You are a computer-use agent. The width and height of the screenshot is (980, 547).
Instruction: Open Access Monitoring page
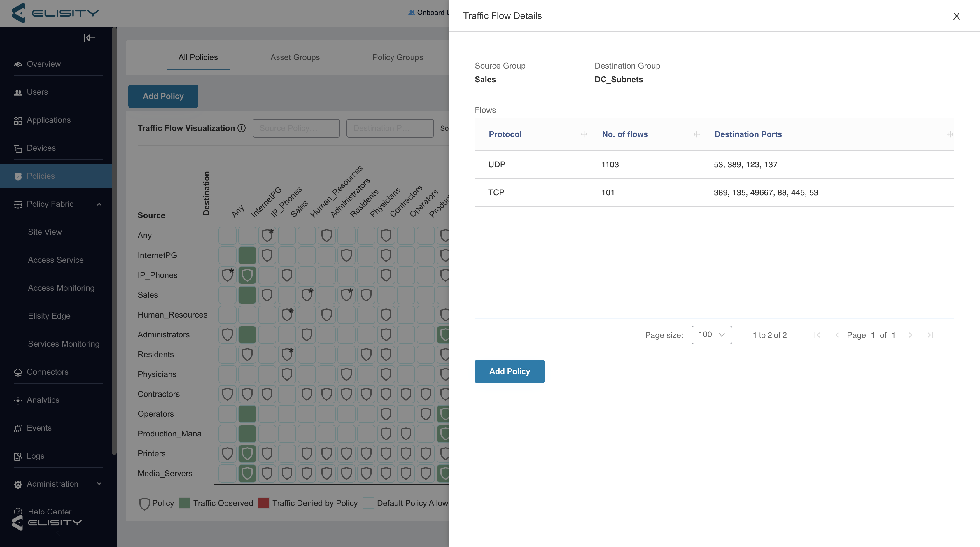pos(61,288)
